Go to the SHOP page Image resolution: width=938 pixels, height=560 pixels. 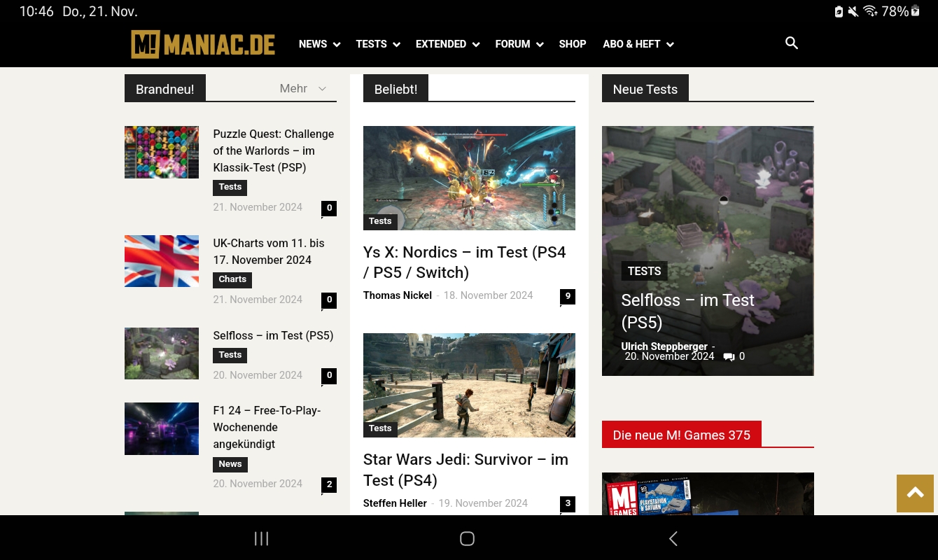[572, 44]
